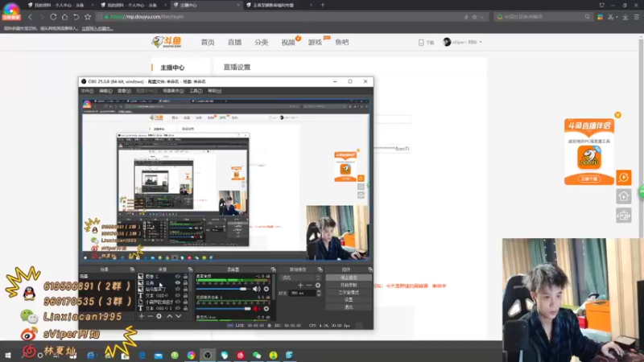Open scene transition properties gear
This screenshot has height=362, width=644.
318,286
